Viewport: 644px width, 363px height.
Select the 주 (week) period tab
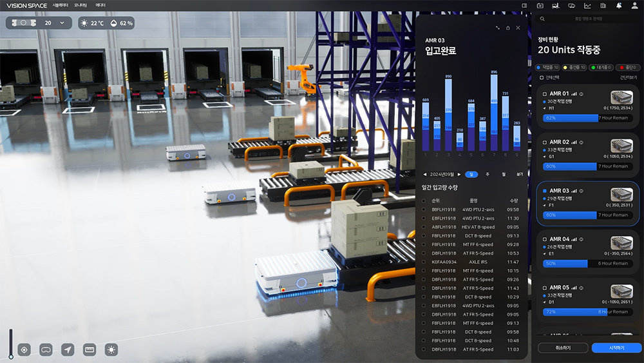487,174
